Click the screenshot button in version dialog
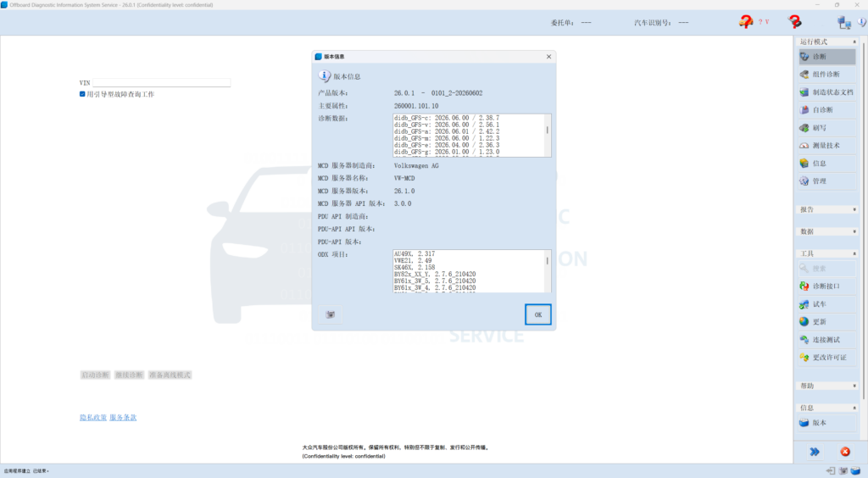The image size is (868, 478). pyautogui.click(x=331, y=314)
